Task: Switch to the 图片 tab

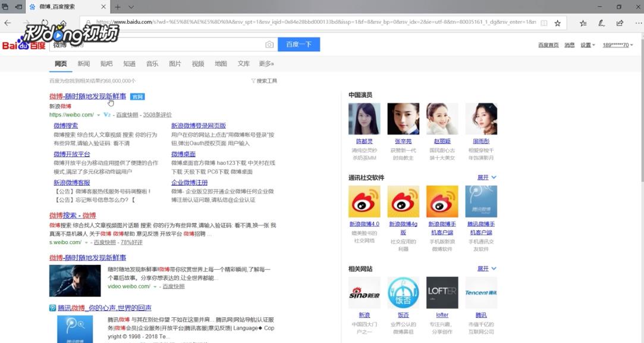Action: 175,64
